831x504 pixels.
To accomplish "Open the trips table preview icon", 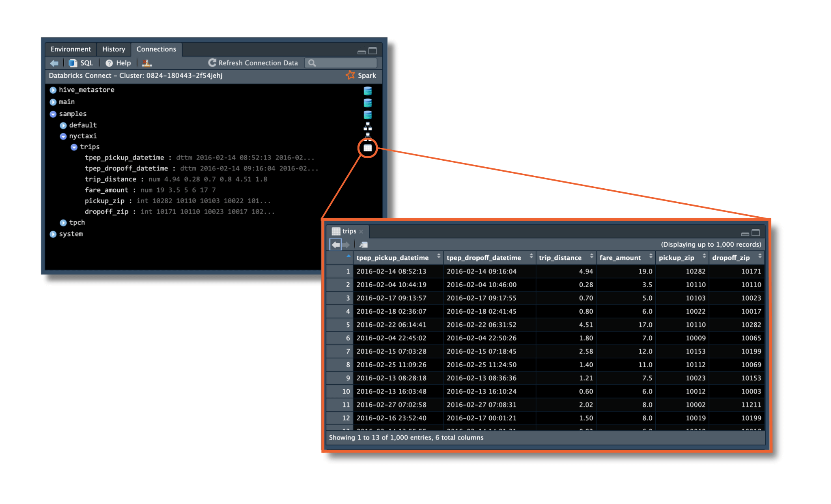I will click(368, 148).
